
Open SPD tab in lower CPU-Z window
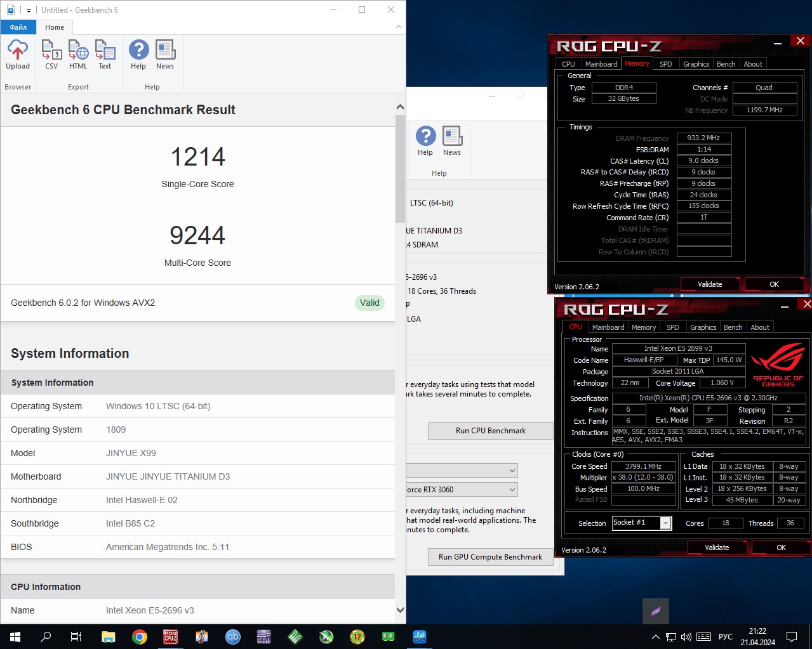672,327
